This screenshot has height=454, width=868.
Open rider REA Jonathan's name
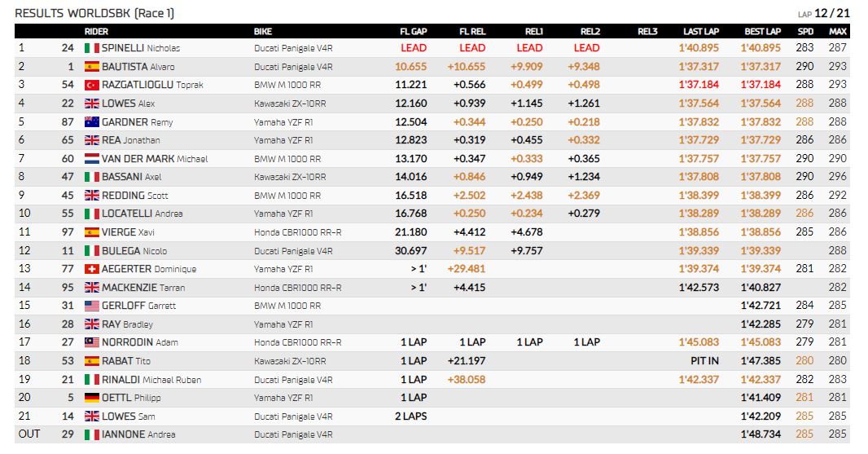point(130,140)
